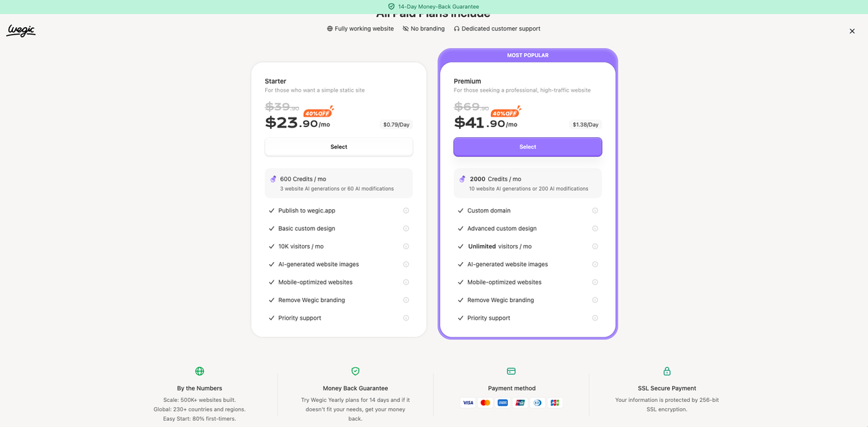Click the lock icon above SSL Secure Payment

tap(667, 371)
